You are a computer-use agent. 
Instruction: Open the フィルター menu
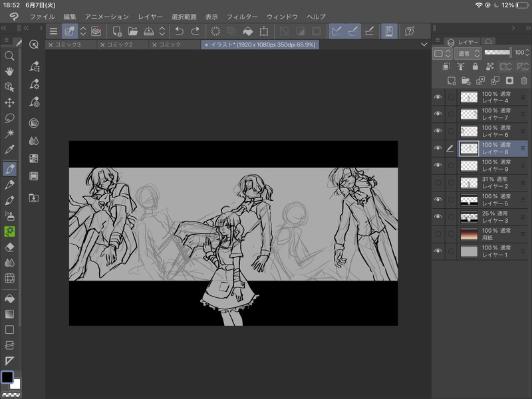pyautogui.click(x=242, y=15)
